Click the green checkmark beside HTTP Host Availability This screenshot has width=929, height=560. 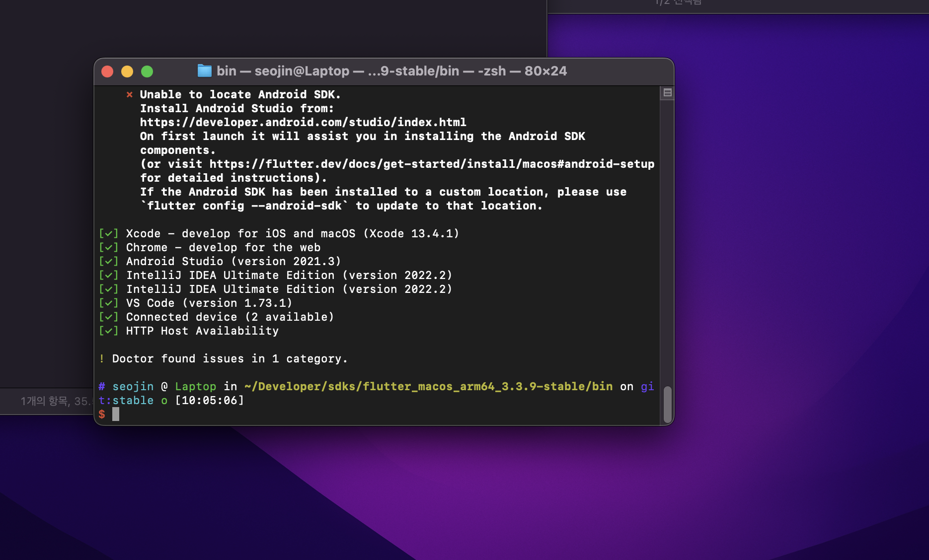(108, 331)
